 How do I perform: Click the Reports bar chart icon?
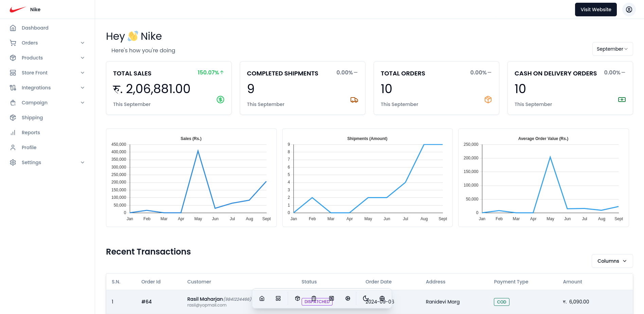[x=13, y=133]
